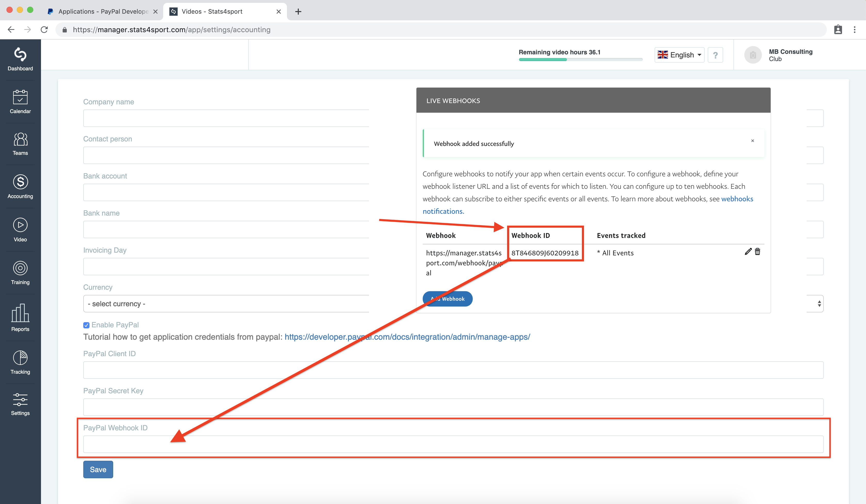The width and height of the screenshot is (866, 504).
Task: Focus the PayPal Webhook ID input field
Action: pos(453,444)
